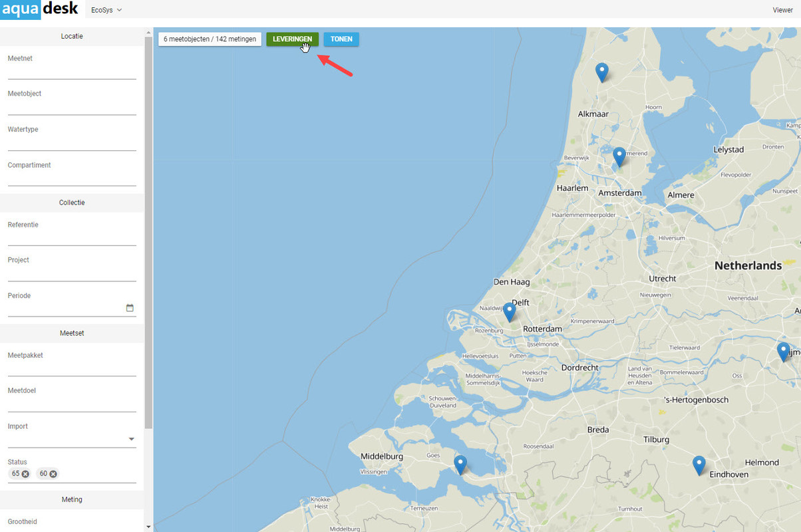Open the Import dropdown arrow
This screenshot has width=801, height=532.
tap(131, 439)
